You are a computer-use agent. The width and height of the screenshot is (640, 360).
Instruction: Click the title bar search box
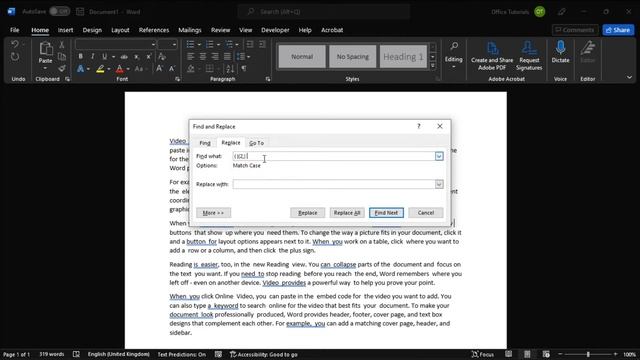tap(324, 11)
